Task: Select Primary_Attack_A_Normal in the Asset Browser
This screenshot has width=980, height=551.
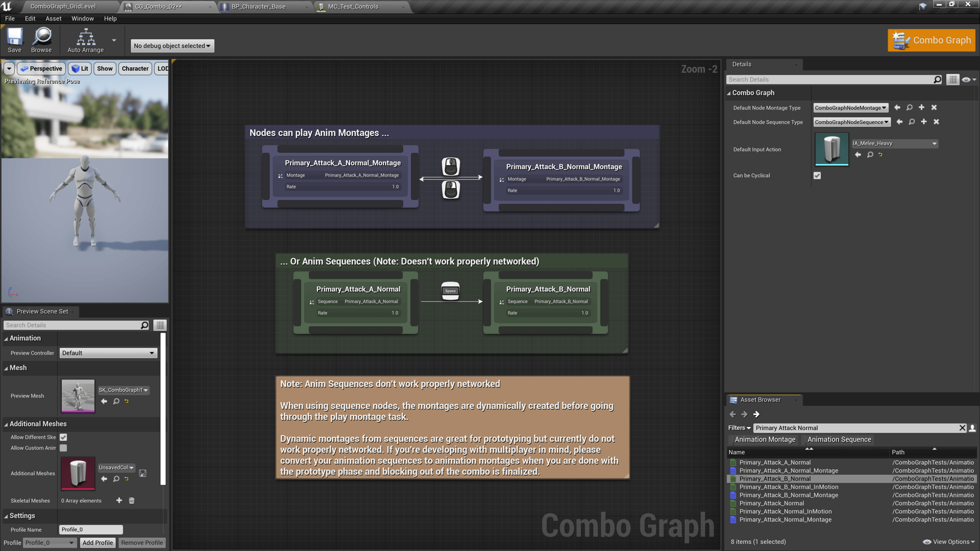Action: (x=775, y=462)
